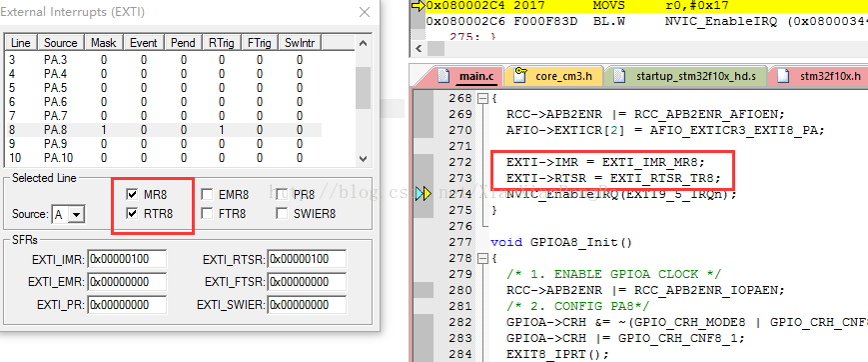
Task: Click code line 272 EXTI->IMR assignment
Action: pos(606,162)
